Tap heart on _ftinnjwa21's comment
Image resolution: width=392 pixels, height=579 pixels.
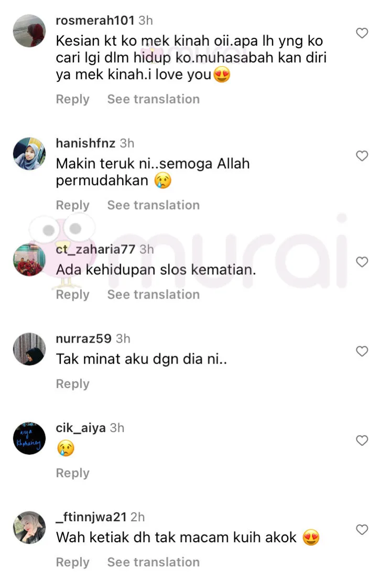pyautogui.click(x=362, y=530)
